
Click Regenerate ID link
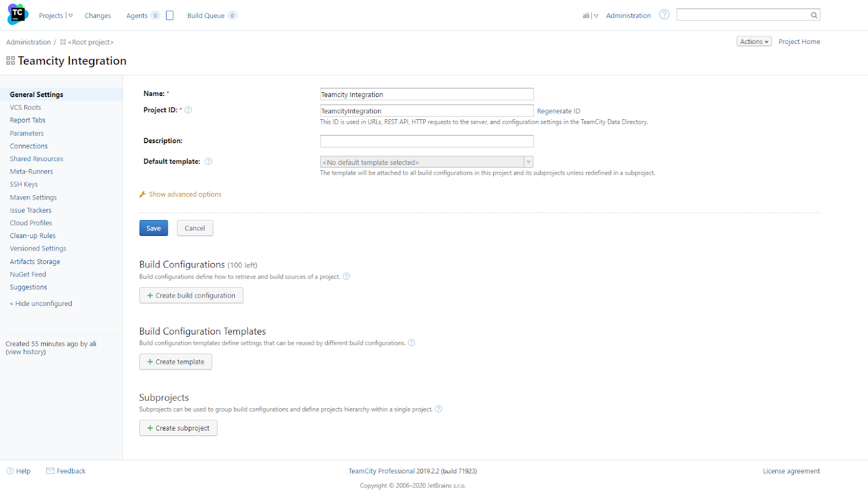pyautogui.click(x=558, y=111)
